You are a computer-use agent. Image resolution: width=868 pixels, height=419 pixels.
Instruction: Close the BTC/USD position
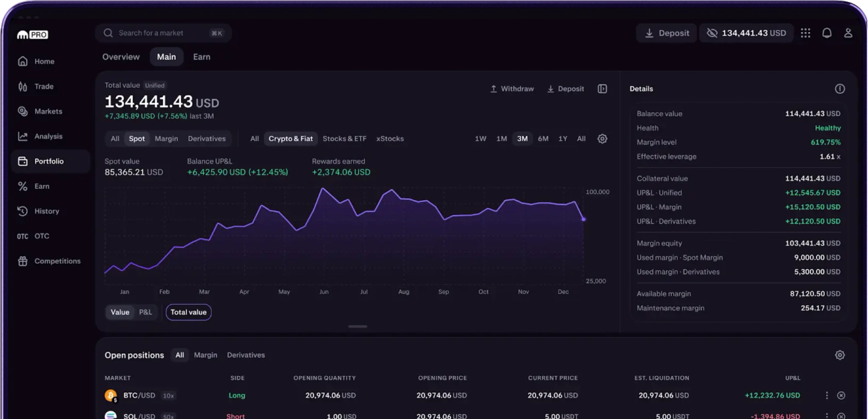pyautogui.click(x=841, y=395)
